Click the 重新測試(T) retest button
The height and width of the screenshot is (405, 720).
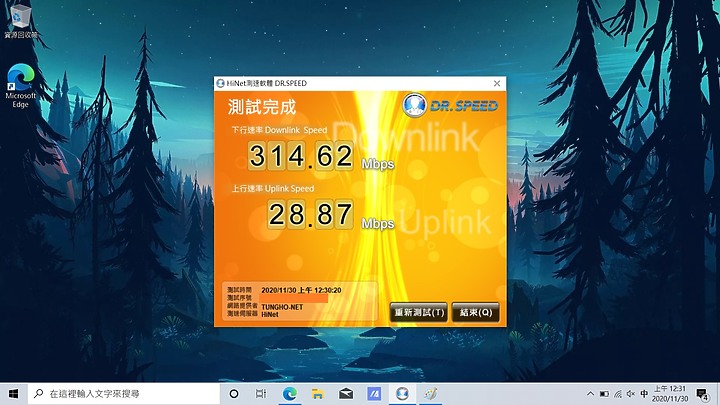[418, 313]
